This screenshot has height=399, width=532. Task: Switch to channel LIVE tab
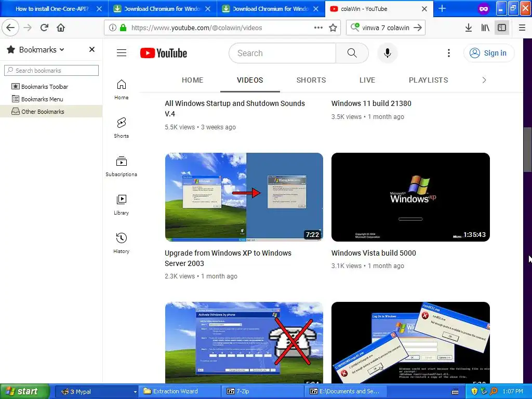(x=367, y=80)
